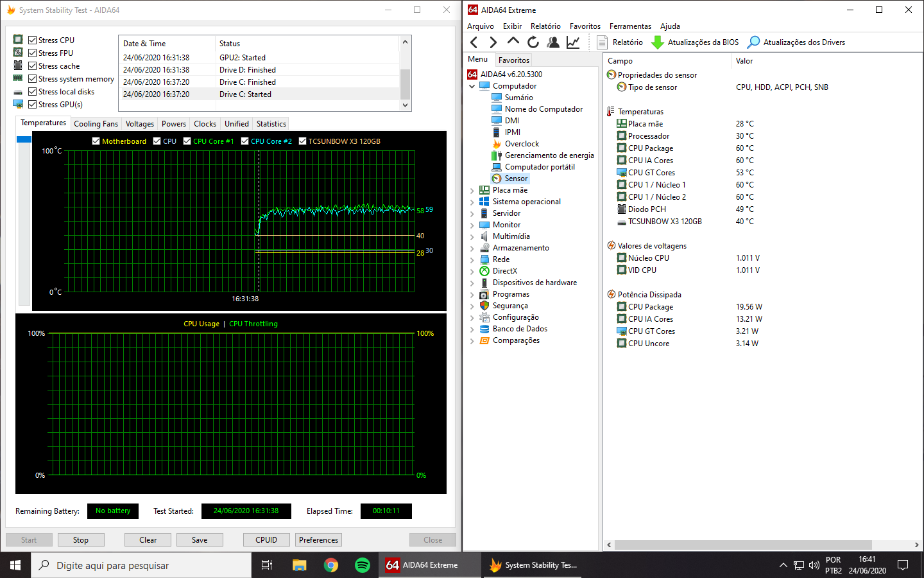Open the user report icon in toolbar
Screen dimensions: 924x578
point(552,42)
